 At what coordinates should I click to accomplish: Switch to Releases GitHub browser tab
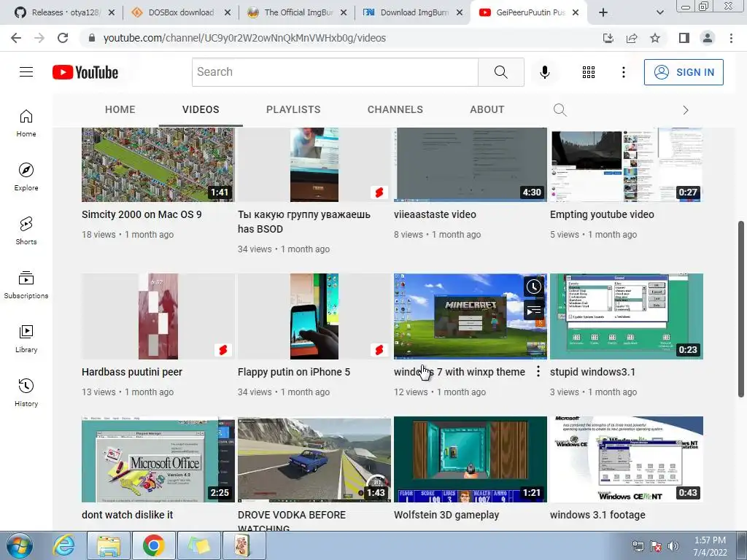tap(66, 12)
